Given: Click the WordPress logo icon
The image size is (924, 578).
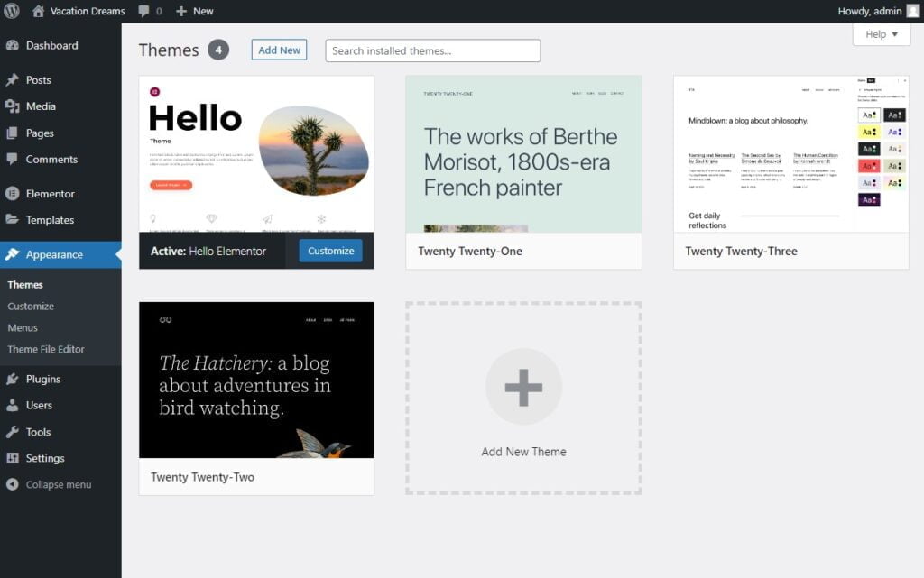Looking at the screenshot, I should [11, 11].
